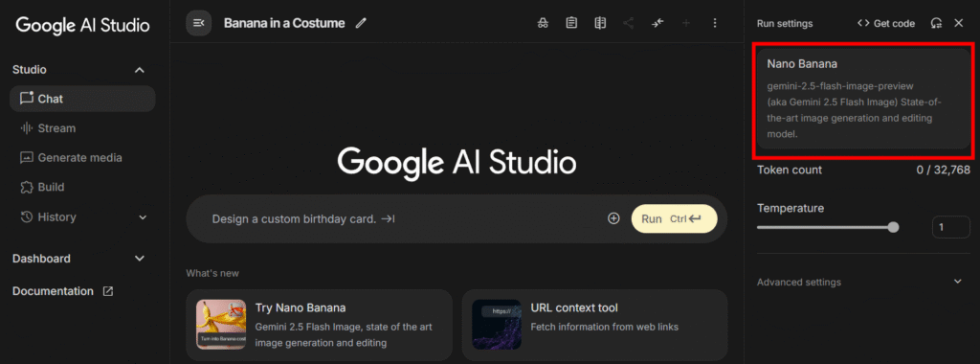Expand the History chevron
Viewport: 980px width, 364px height.
tap(143, 217)
